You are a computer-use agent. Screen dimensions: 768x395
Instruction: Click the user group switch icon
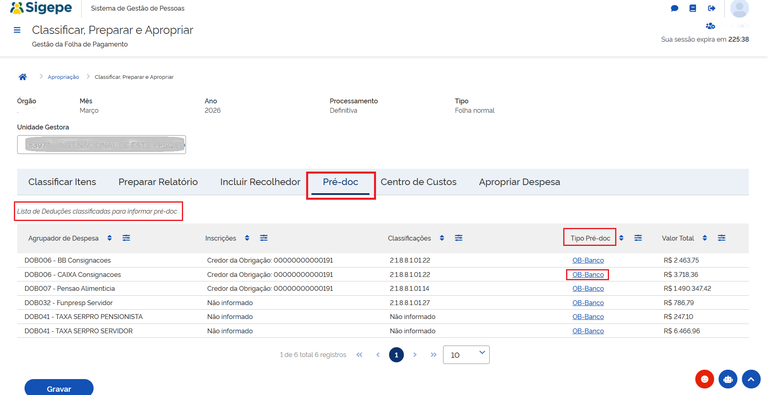711,26
